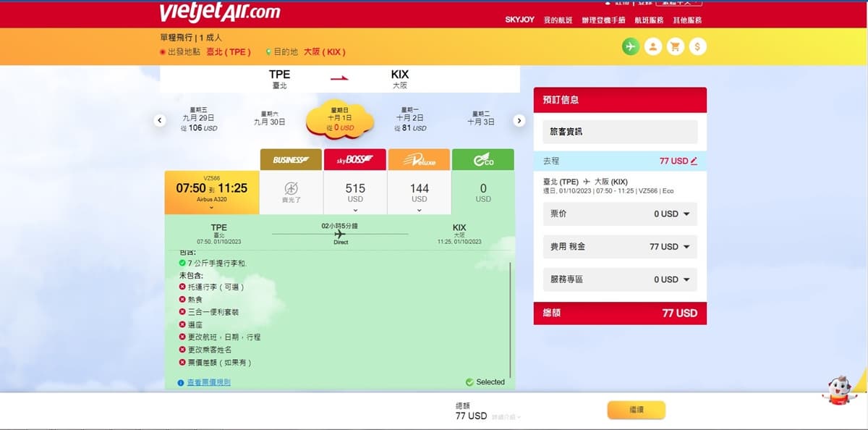Expand the 服務專區 0 USD dropdown
The height and width of the screenshot is (430, 868).
[x=620, y=279]
